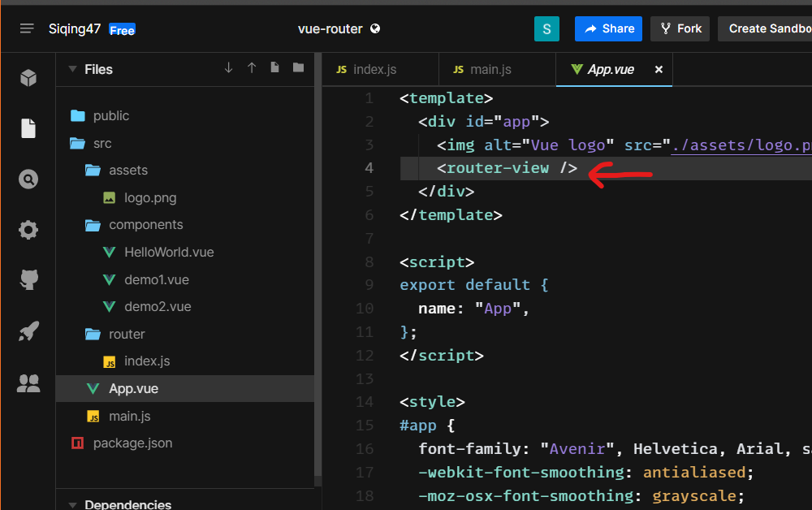The image size is (812, 510).
Task: Click the '#app' selector on line 15
Action: pyautogui.click(x=418, y=426)
